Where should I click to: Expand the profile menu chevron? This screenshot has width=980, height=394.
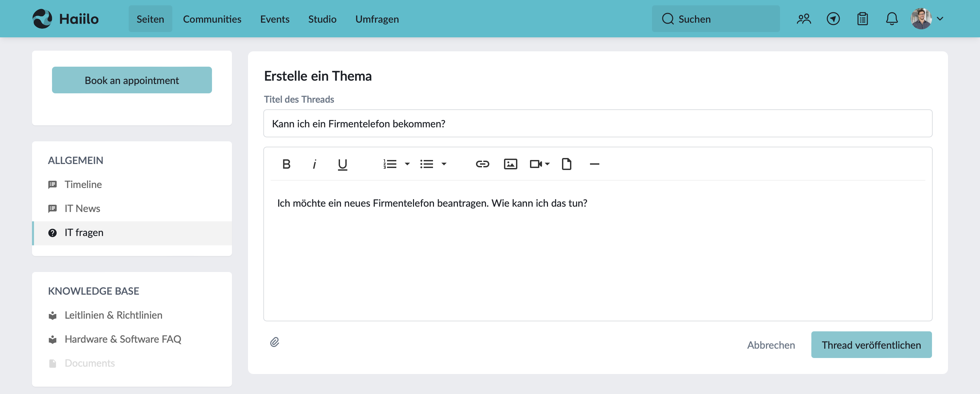click(940, 19)
